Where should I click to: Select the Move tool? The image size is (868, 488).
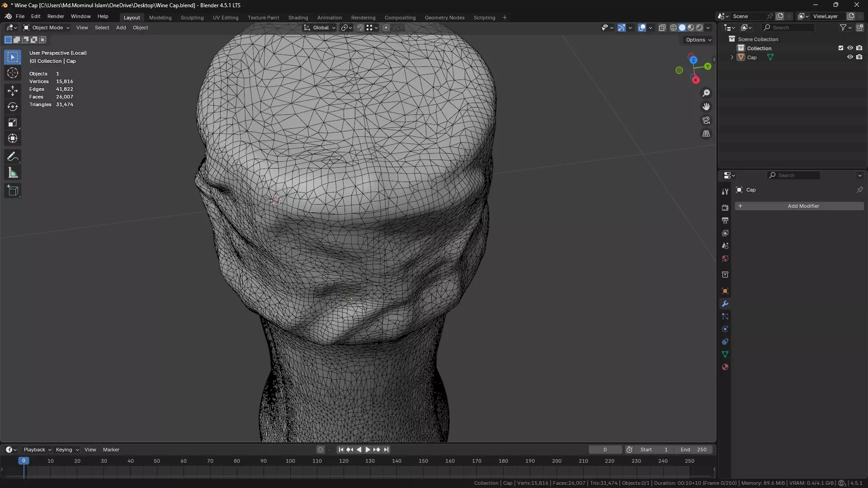click(x=13, y=90)
